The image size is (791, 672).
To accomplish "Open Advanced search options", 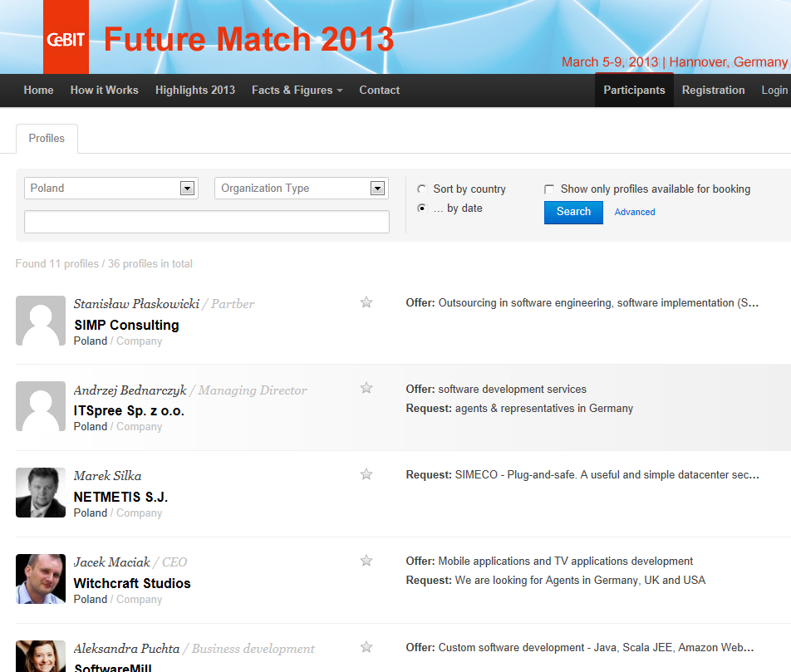I will pos(635,213).
